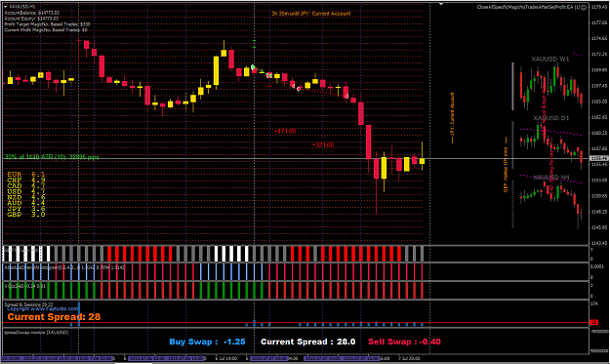
Task: Click the red 'Sell Swap : -0.40' readout
Action: click(405, 342)
